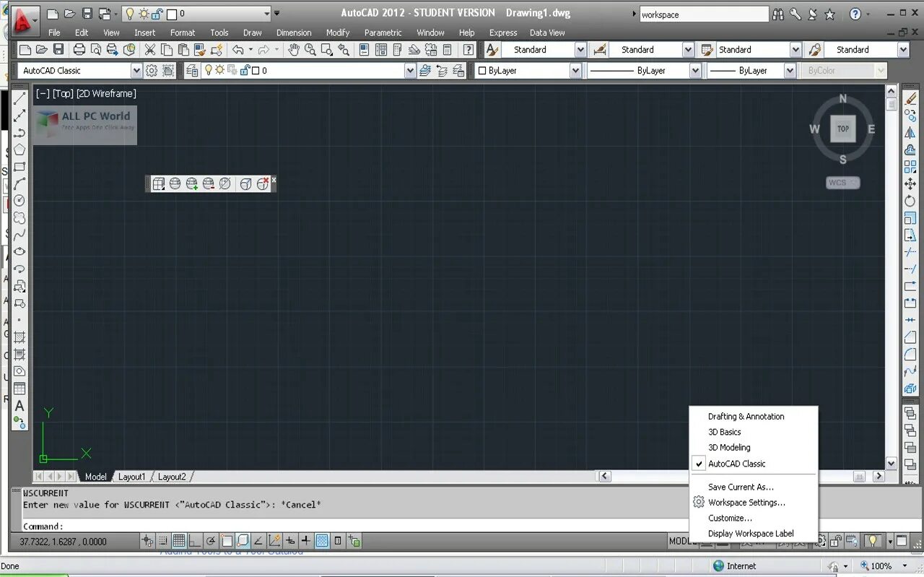Open the QuickCalc calculator icon
Image resolution: width=924 pixels, height=577 pixels.
pos(448,50)
